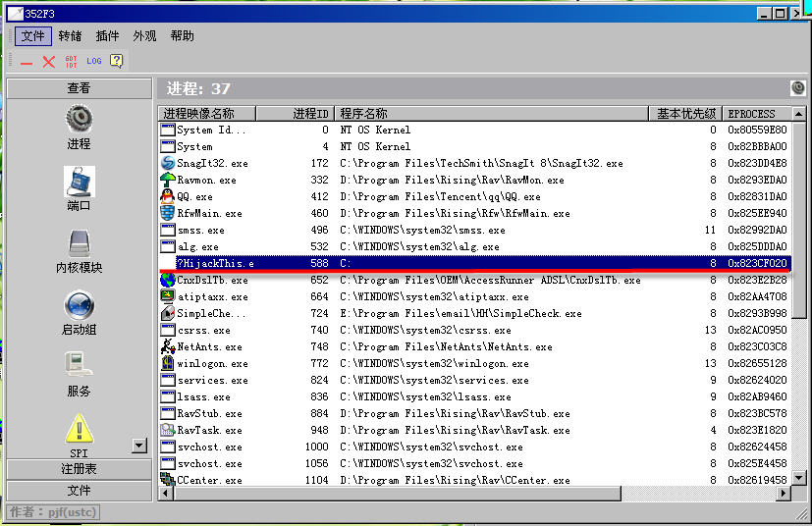The height and width of the screenshot is (526, 812).
Task: Click the CCenter.exe icon
Action: click(x=168, y=480)
